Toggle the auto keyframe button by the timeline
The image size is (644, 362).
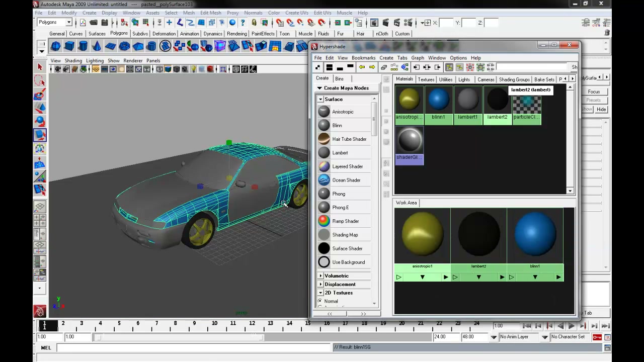click(597, 337)
